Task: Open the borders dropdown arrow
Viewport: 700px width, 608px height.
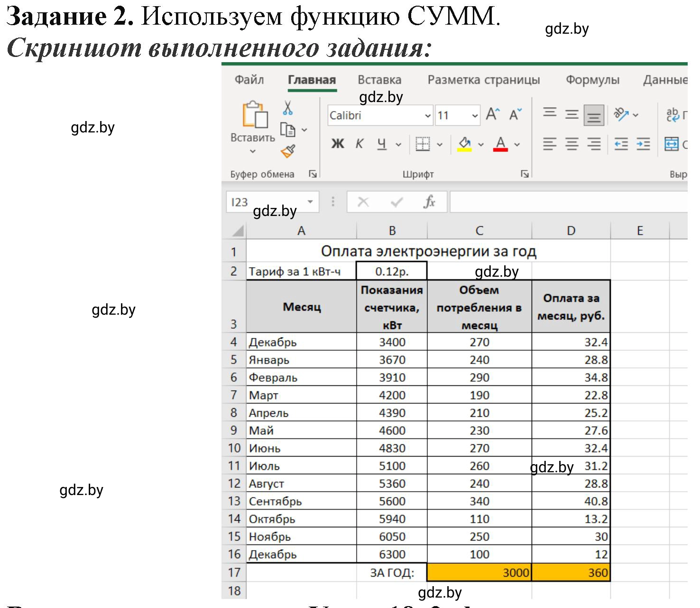Action: pos(440,144)
